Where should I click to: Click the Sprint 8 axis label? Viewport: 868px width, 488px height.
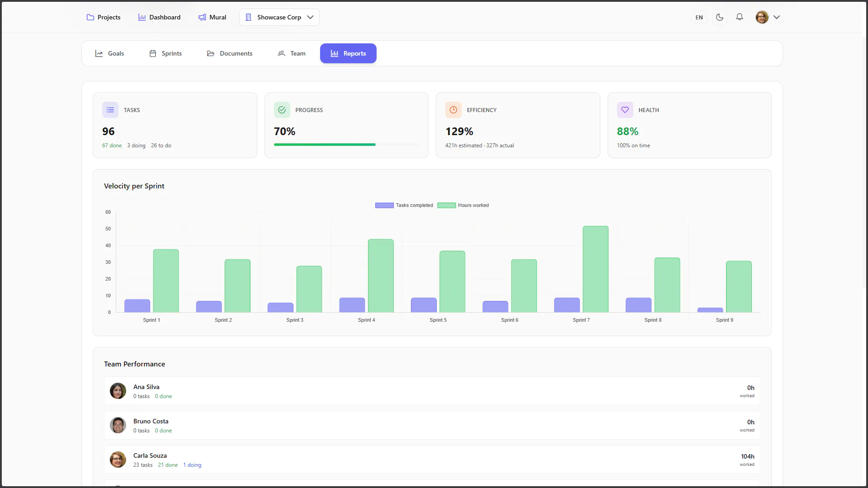point(653,320)
